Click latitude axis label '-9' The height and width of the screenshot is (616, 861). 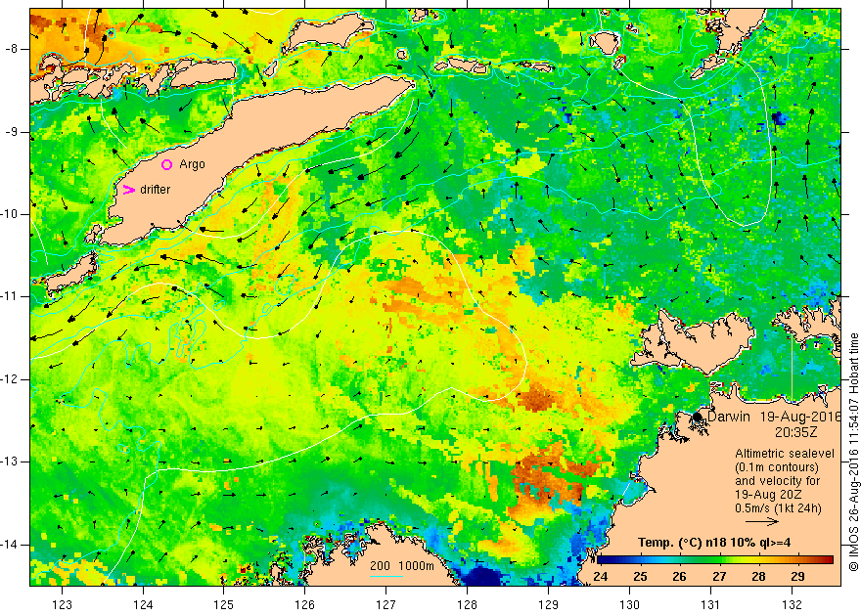[11, 132]
